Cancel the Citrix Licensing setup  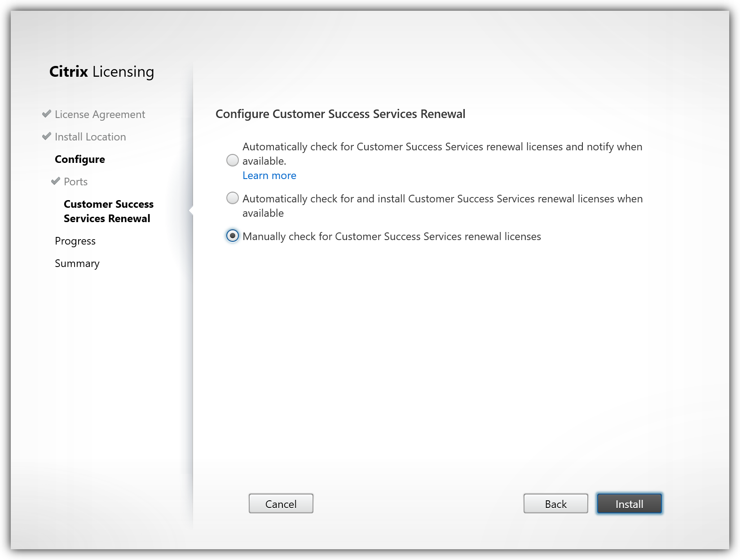coord(281,503)
